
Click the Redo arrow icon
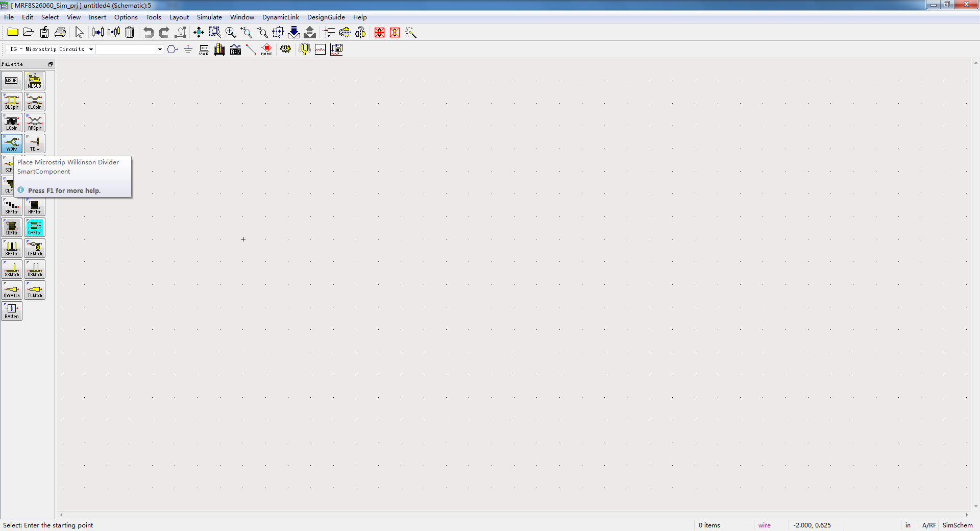pos(164,33)
